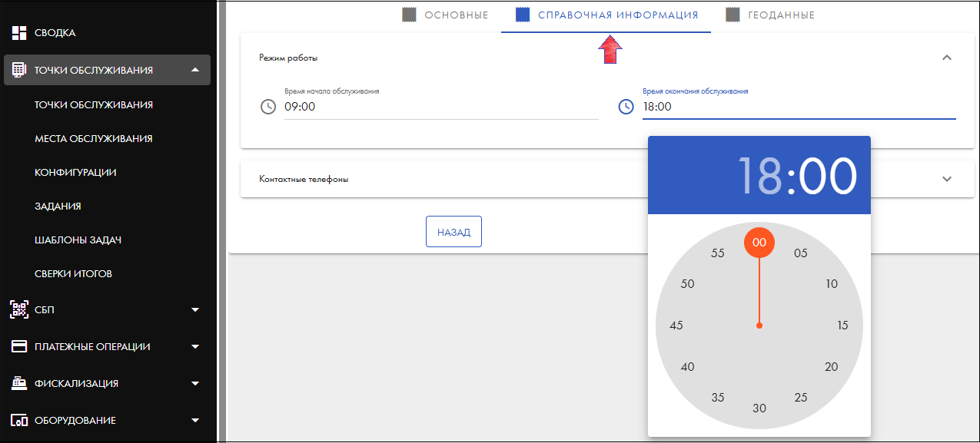The height and width of the screenshot is (443, 980).
Task: Click the Справочная информация tab icon
Action: coord(523,15)
